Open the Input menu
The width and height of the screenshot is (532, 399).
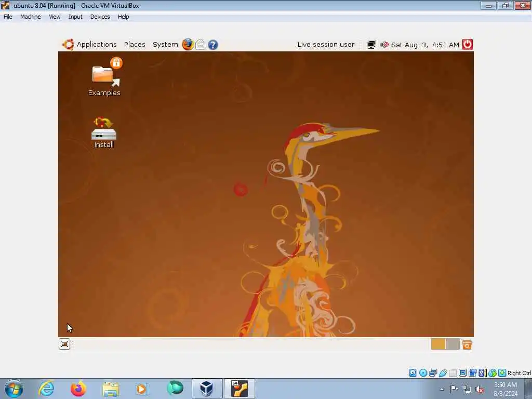(x=75, y=17)
